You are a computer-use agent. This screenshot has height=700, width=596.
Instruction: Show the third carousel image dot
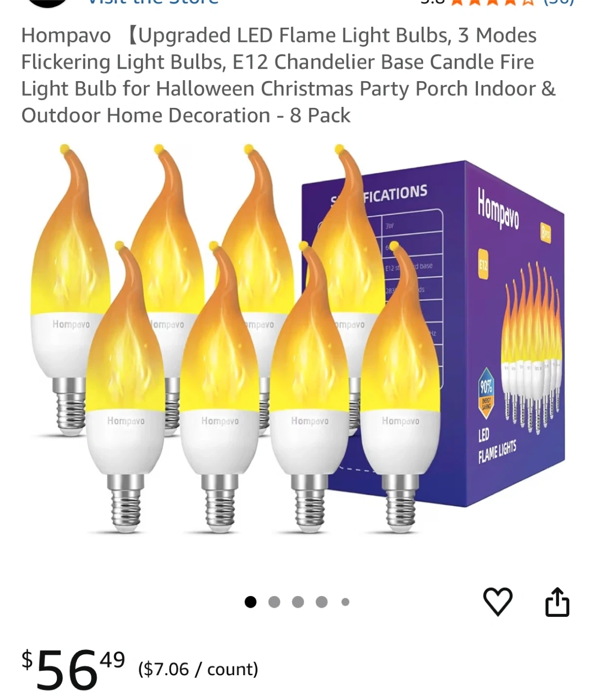coord(298,602)
